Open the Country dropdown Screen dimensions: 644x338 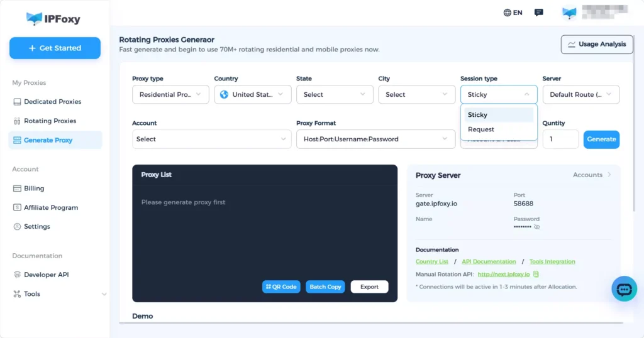tap(252, 95)
